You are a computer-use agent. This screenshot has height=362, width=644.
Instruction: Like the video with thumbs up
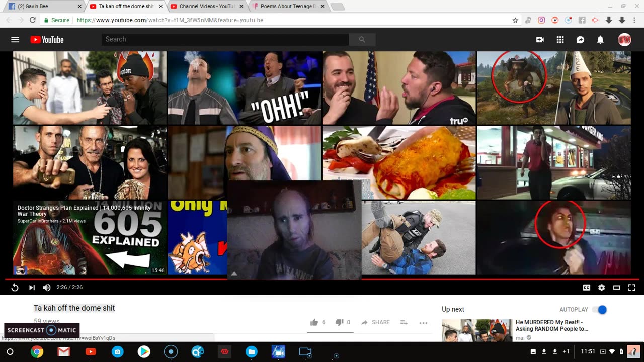(314, 322)
